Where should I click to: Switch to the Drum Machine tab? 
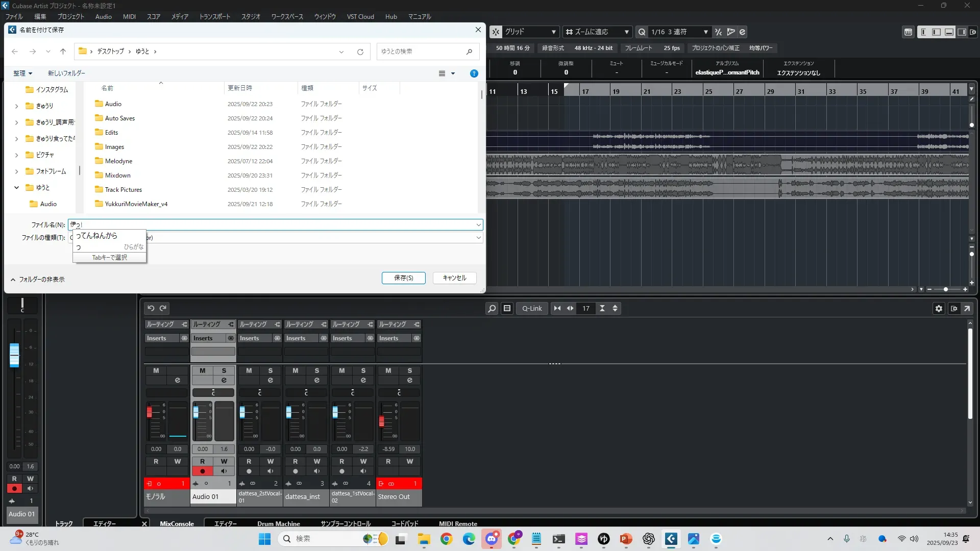pyautogui.click(x=278, y=523)
